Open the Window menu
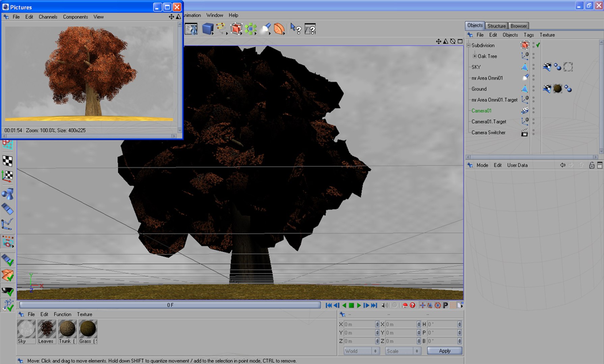 [x=215, y=15]
